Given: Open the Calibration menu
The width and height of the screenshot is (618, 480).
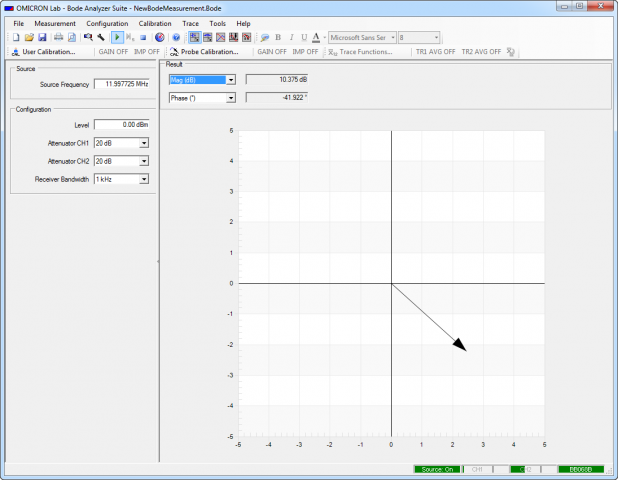Looking at the screenshot, I should coord(155,24).
